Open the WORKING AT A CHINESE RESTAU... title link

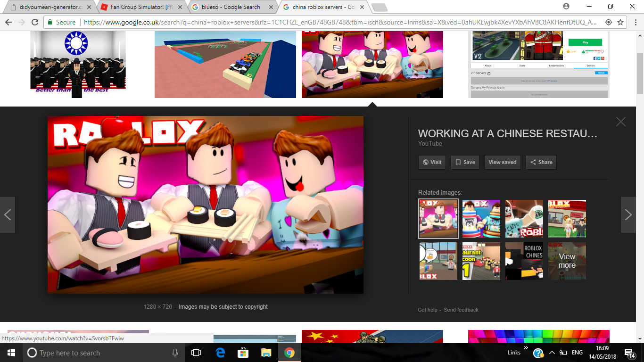(x=508, y=133)
